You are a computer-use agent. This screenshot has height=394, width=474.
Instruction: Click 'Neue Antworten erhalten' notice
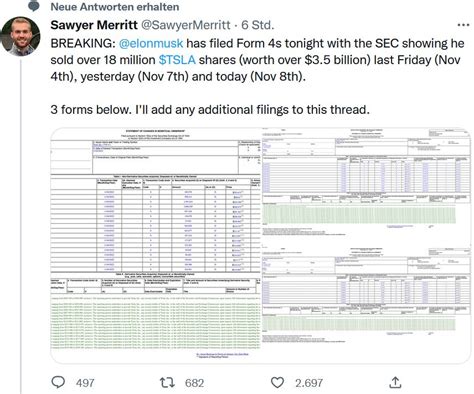point(115,7)
